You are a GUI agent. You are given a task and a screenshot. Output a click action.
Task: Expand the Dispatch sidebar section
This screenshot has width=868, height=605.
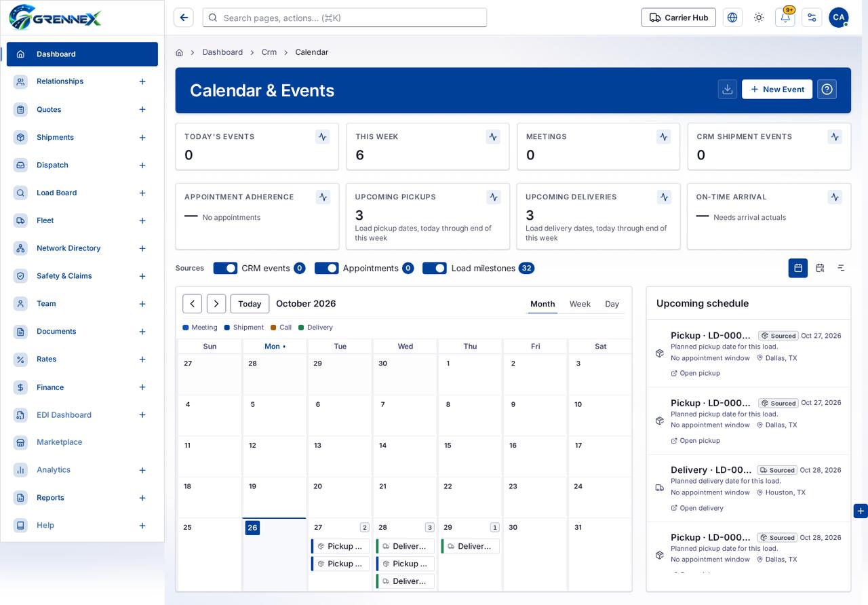142,165
